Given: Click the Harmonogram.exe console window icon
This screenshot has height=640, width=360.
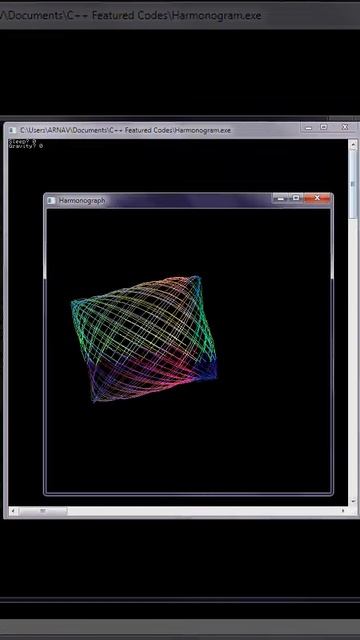Looking at the screenshot, I should pos(13,130).
